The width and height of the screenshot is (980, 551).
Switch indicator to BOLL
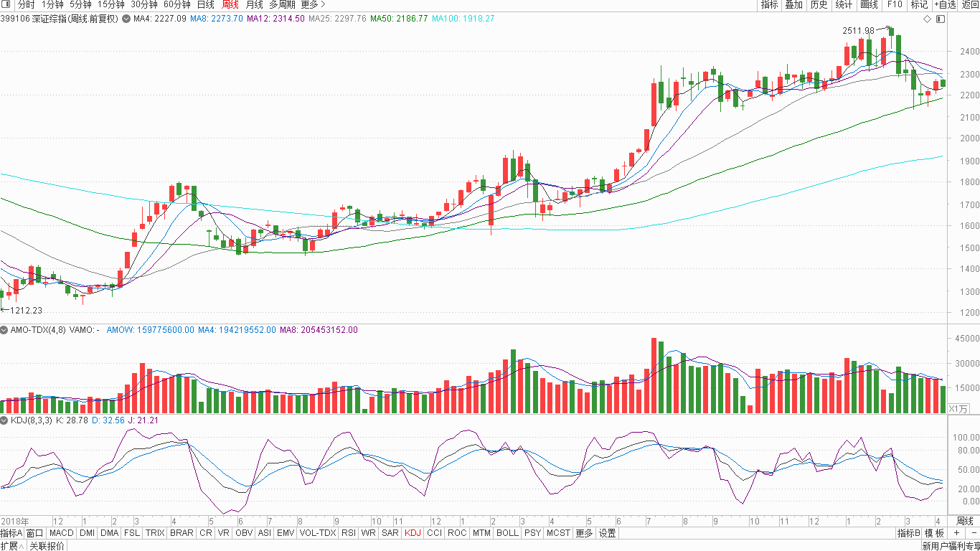tap(507, 533)
